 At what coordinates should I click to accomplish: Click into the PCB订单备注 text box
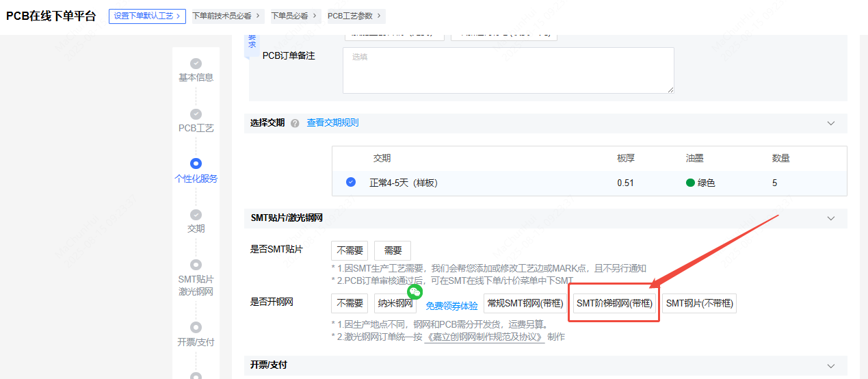(508, 70)
